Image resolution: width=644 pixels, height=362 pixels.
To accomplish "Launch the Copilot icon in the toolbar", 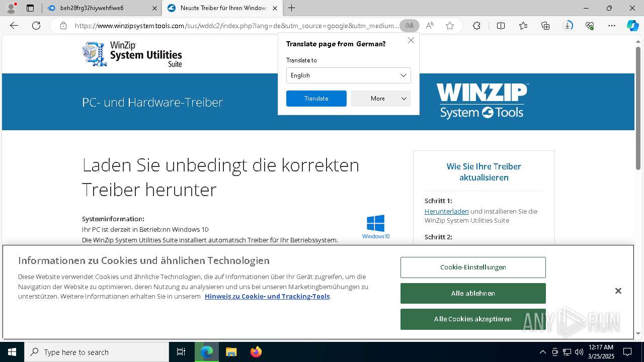I will [x=632, y=26].
